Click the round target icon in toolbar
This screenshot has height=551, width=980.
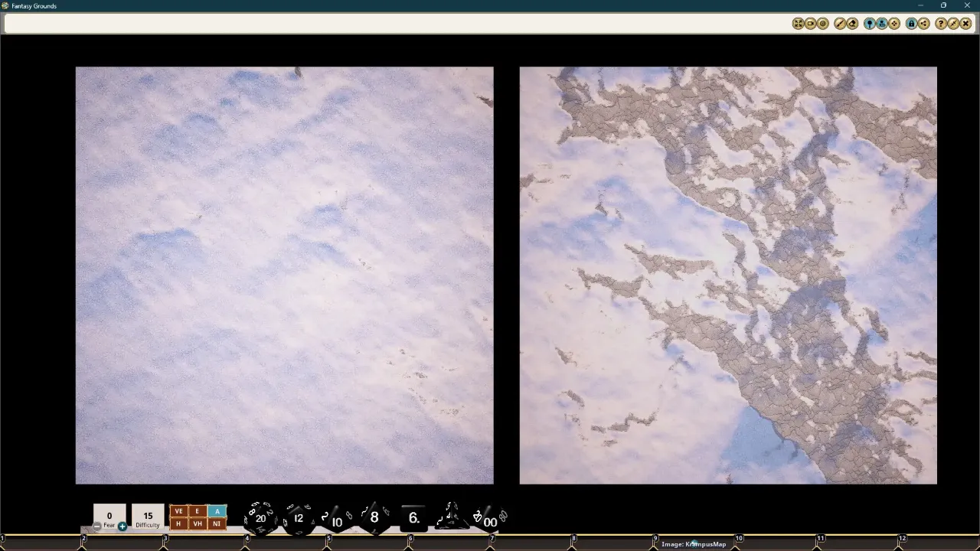coord(823,24)
